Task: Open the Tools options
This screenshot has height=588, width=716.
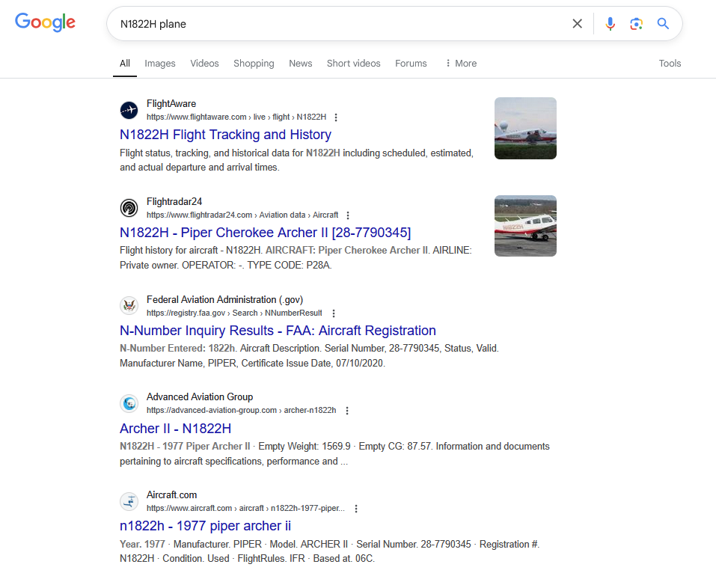Action: point(670,64)
